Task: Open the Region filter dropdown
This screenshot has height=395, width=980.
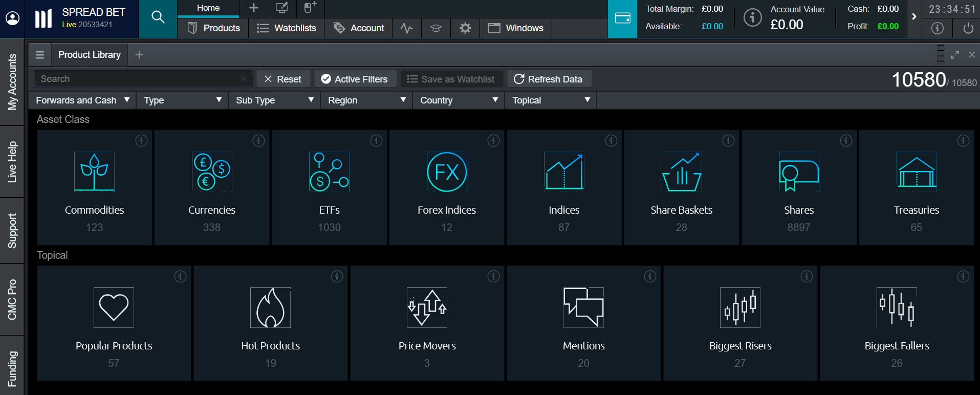Action: point(367,100)
